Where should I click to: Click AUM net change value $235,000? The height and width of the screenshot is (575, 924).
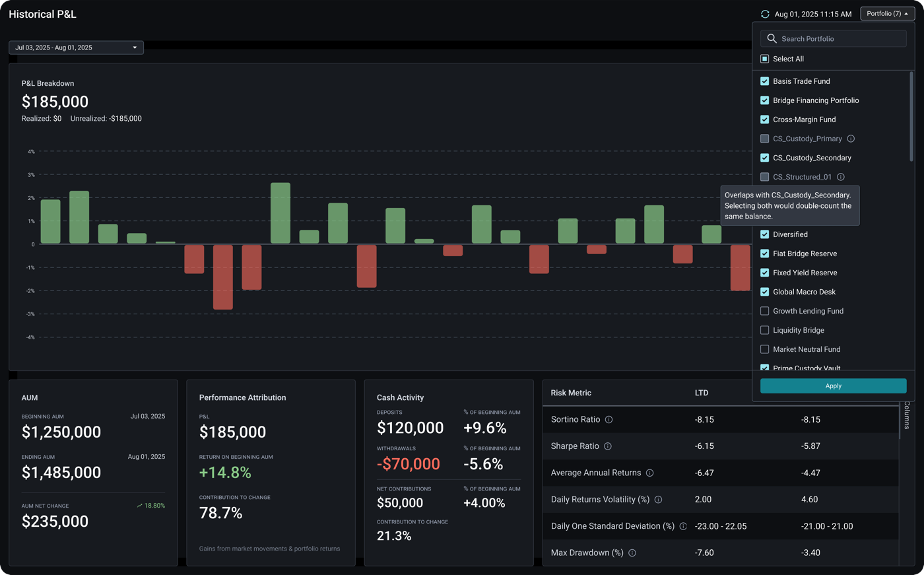click(55, 522)
